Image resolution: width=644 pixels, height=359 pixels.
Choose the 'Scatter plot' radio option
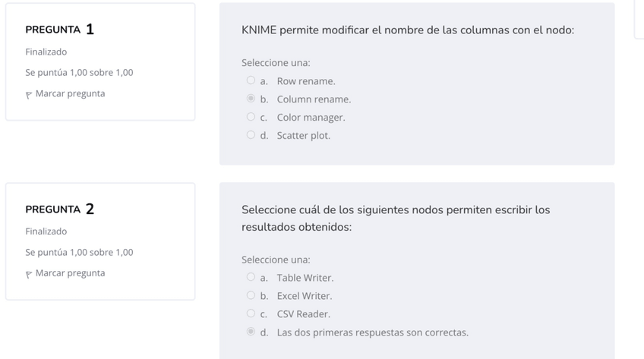(251, 135)
